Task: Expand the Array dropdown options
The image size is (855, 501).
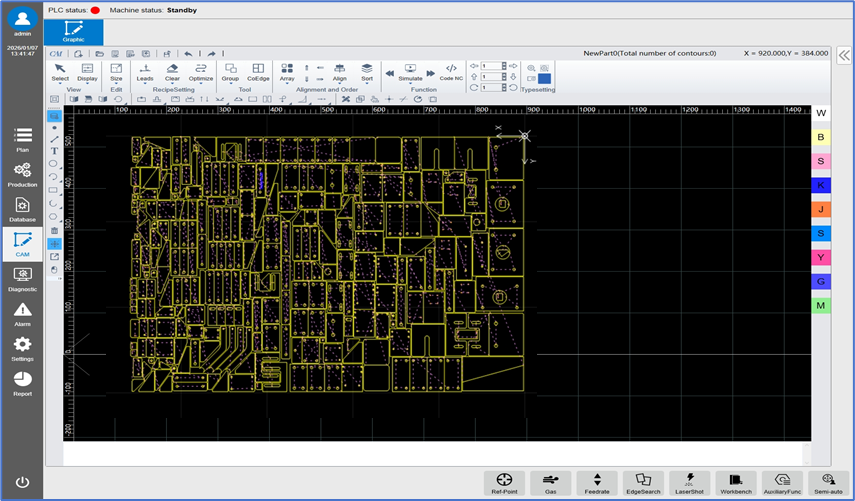Action: (x=287, y=83)
